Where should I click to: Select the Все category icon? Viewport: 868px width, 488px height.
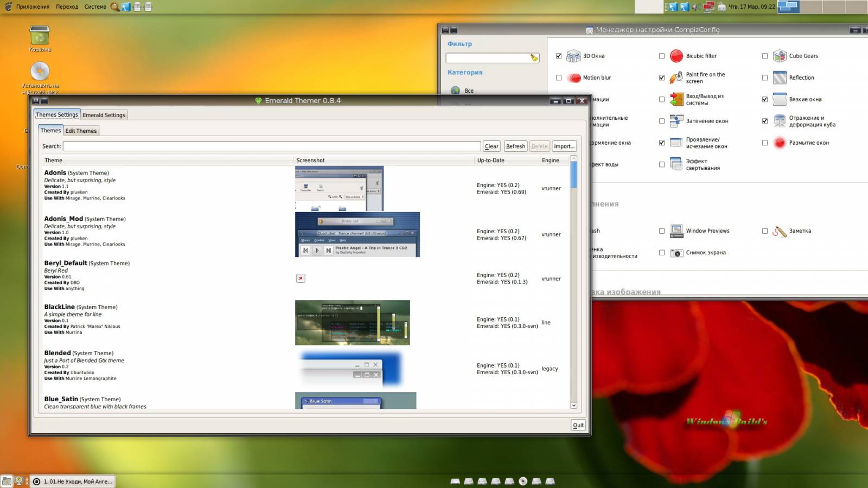coord(455,91)
